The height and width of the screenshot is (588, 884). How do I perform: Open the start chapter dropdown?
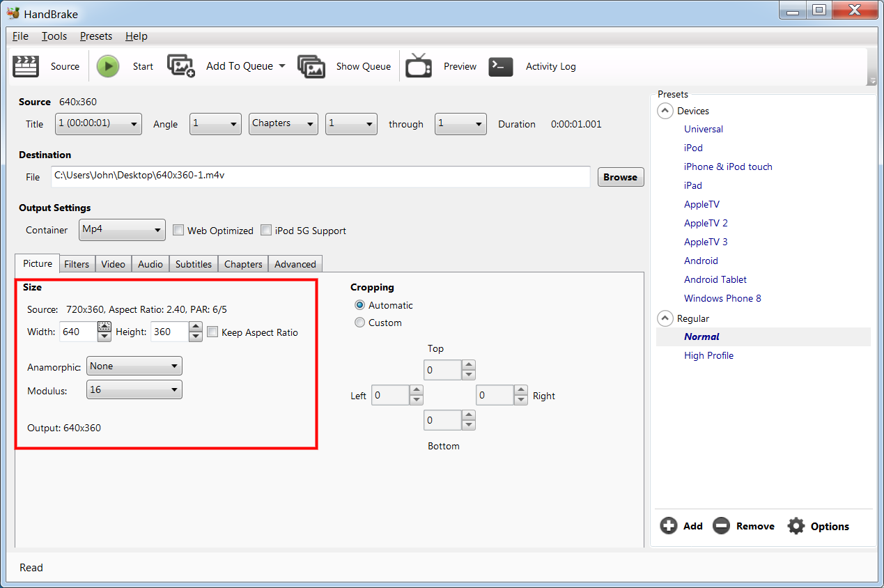(351, 124)
